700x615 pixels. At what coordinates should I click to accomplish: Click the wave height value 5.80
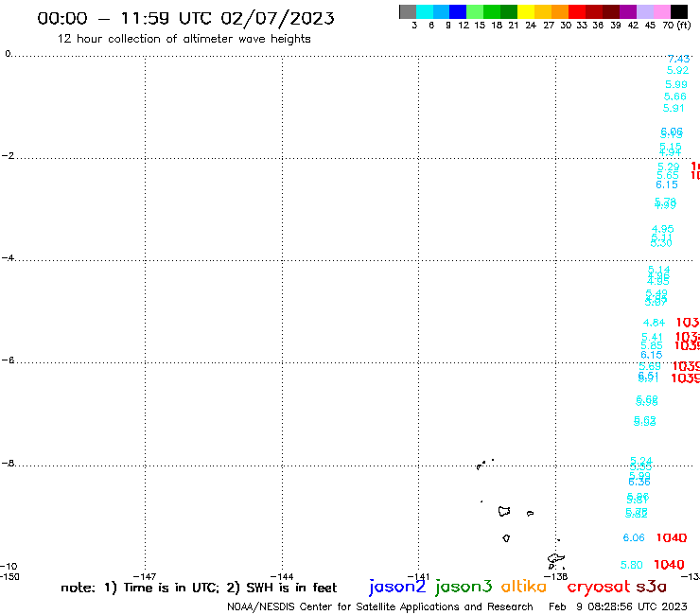(x=632, y=565)
